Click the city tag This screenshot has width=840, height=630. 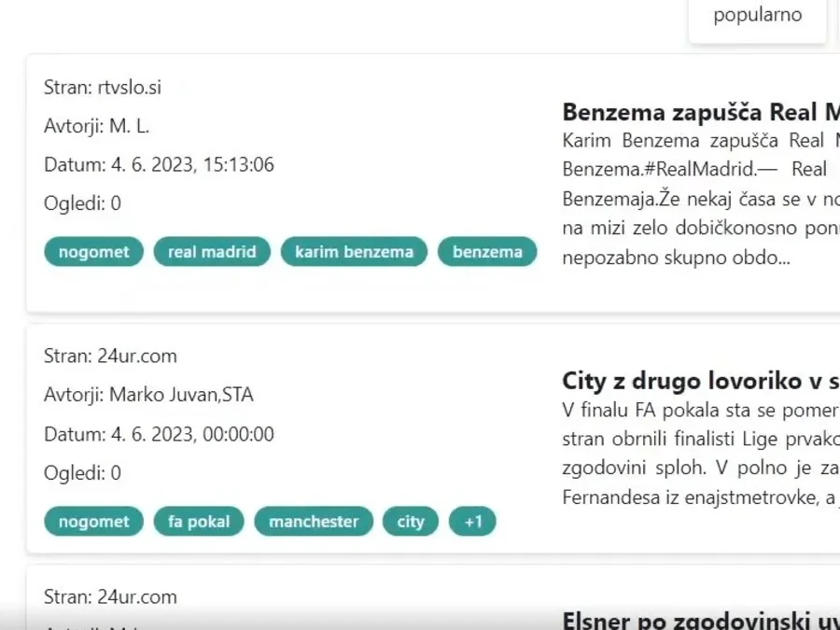pyautogui.click(x=411, y=521)
